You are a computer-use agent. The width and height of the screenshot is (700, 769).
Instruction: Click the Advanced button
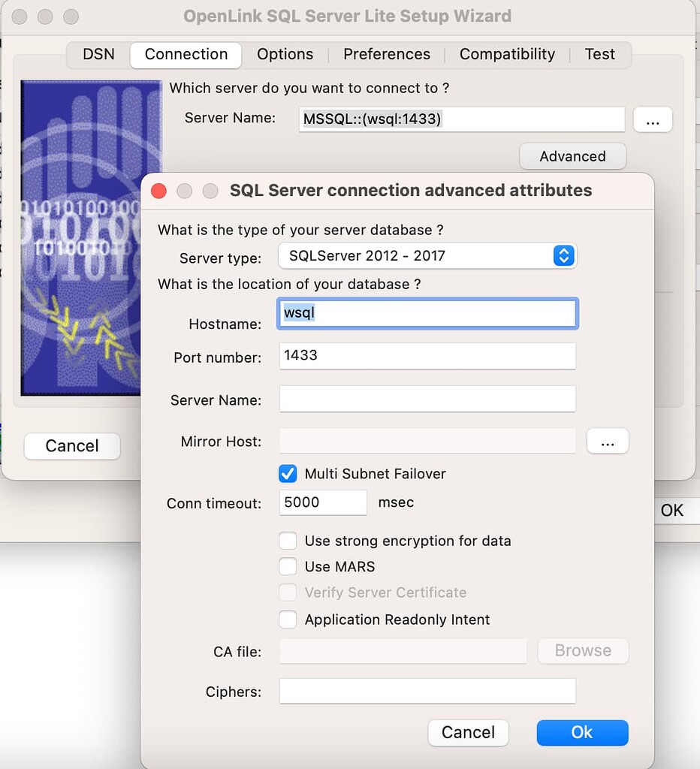click(572, 156)
